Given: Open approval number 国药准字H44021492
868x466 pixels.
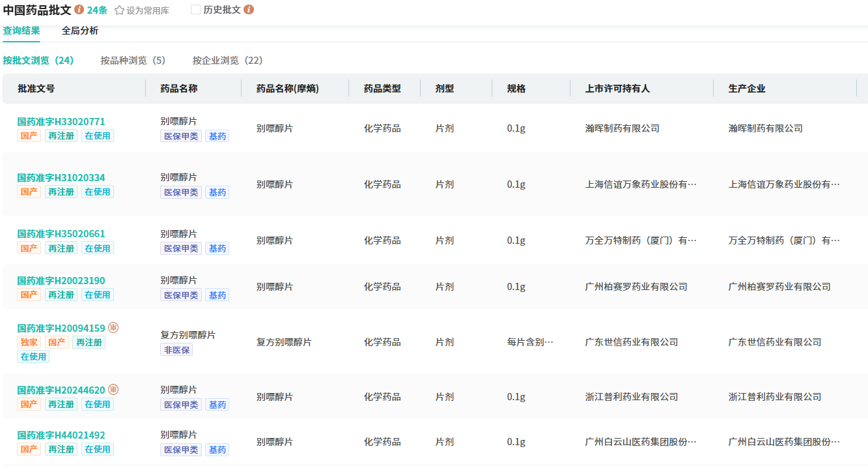Looking at the screenshot, I should pos(61,435).
